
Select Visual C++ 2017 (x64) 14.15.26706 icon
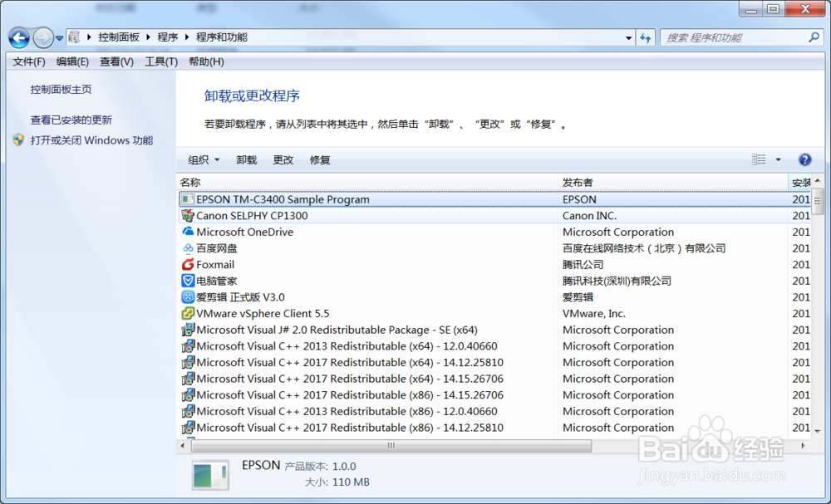pyautogui.click(x=187, y=379)
